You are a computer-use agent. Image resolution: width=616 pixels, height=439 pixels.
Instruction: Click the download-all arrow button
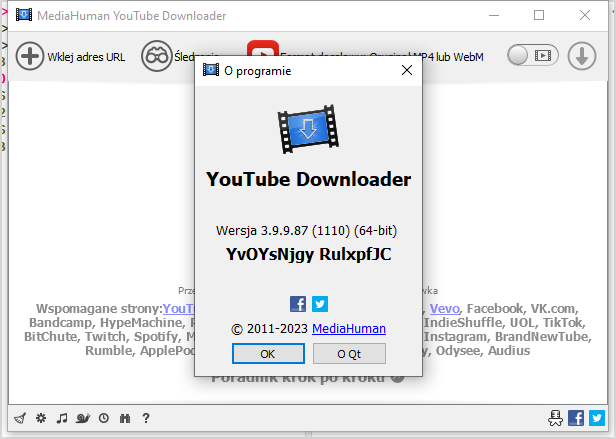582,56
